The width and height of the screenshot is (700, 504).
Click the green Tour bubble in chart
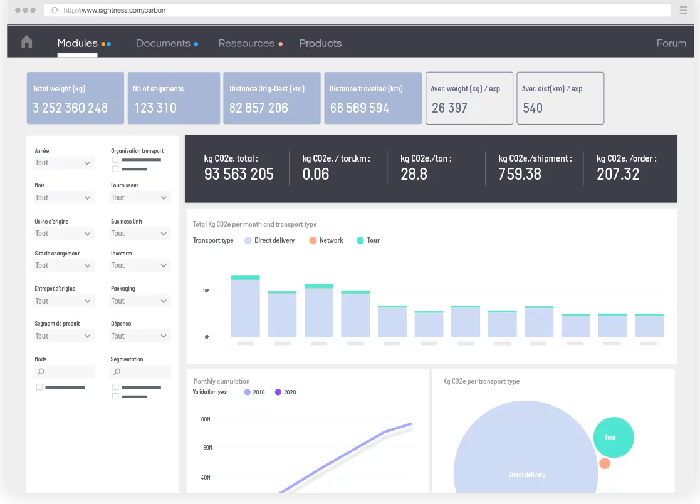tap(613, 437)
